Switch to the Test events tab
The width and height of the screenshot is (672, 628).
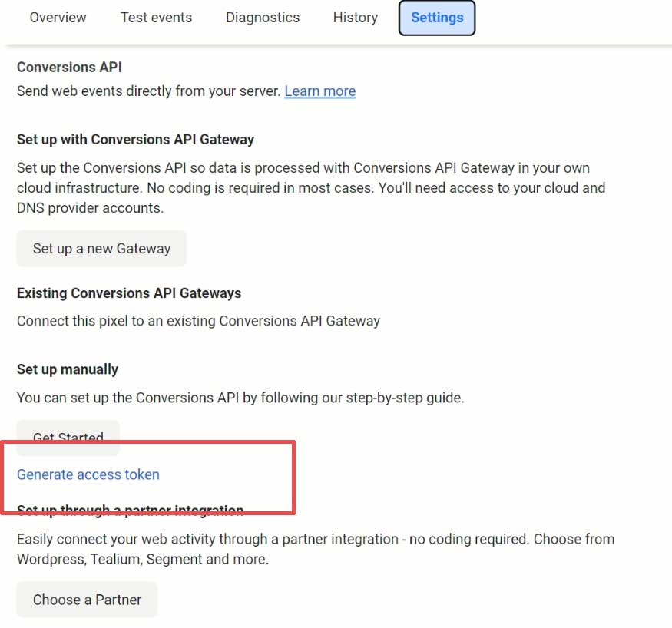point(156,17)
